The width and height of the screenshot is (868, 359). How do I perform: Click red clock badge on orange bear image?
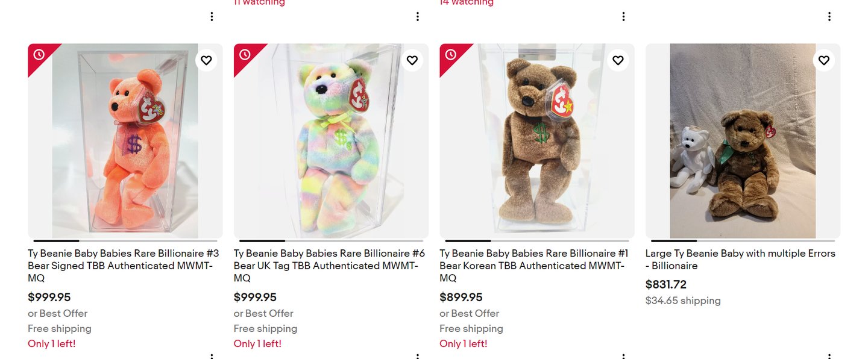pyautogui.click(x=39, y=55)
